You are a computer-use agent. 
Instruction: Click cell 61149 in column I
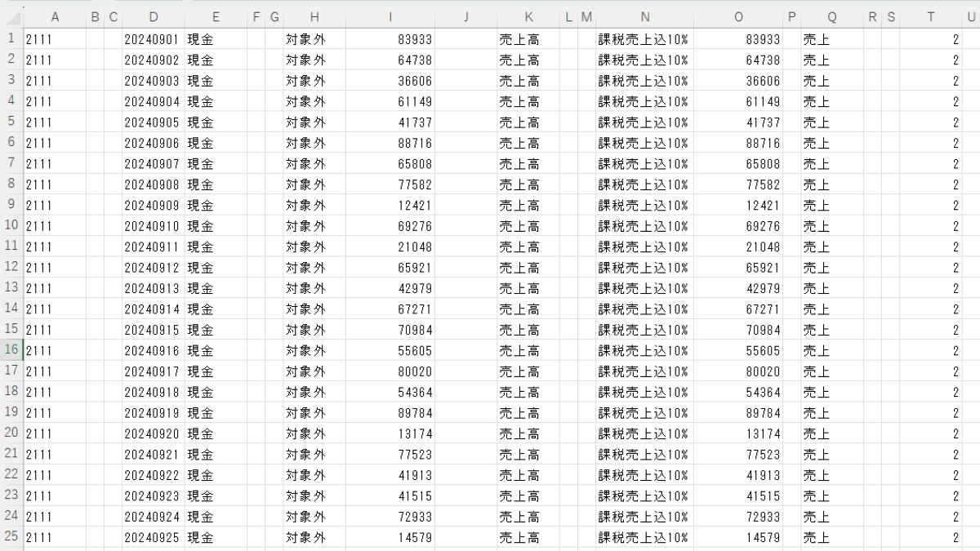(x=390, y=101)
